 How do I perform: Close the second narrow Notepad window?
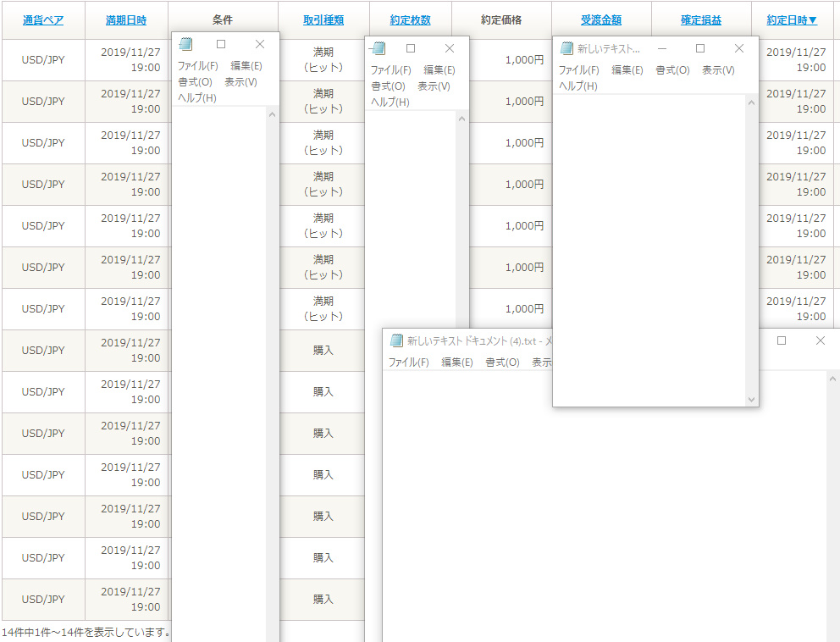pos(450,48)
